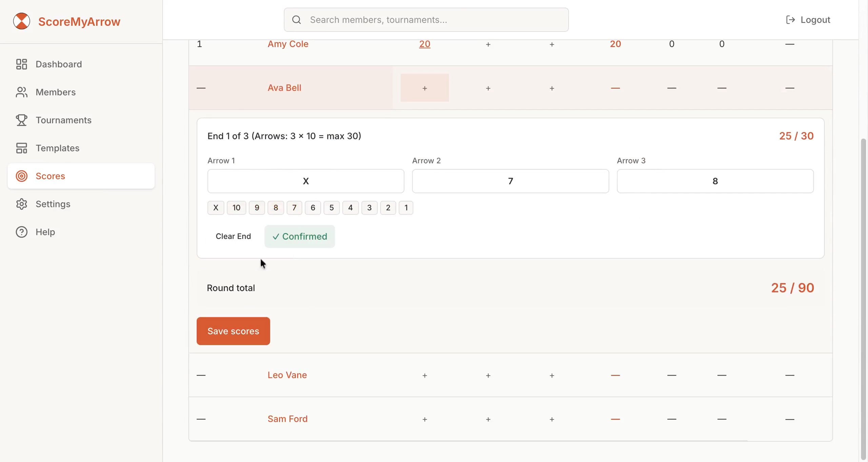Image resolution: width=868 pixels, height=462 pixels.
Task: Add Leo Vane's first end score
Action: [425, 375]
